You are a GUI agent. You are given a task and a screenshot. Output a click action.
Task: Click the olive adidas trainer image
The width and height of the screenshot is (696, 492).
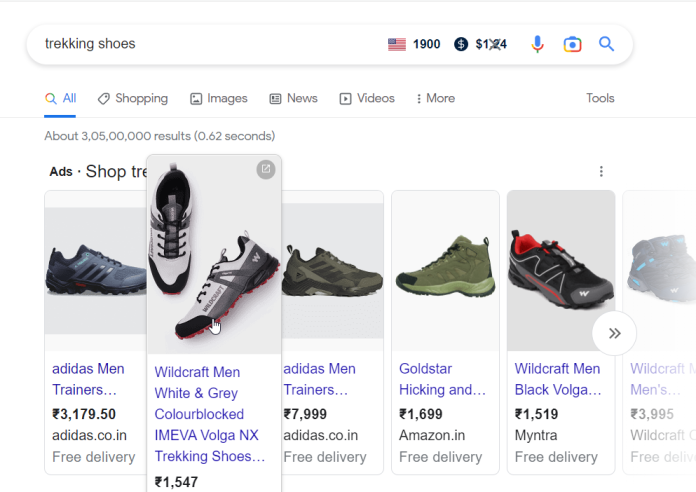click(x=332, y=271)
